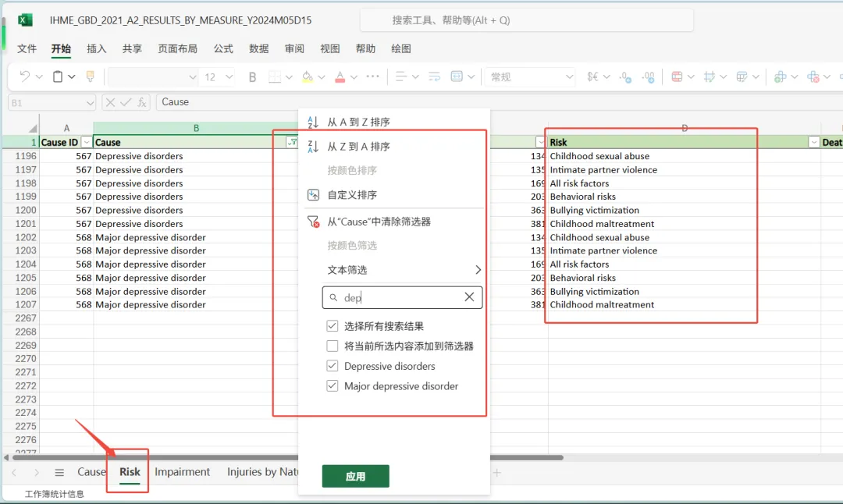Switch to the 插入 ribbon tab
Screen dimensions: 843x504
click(x=96, y=49)
